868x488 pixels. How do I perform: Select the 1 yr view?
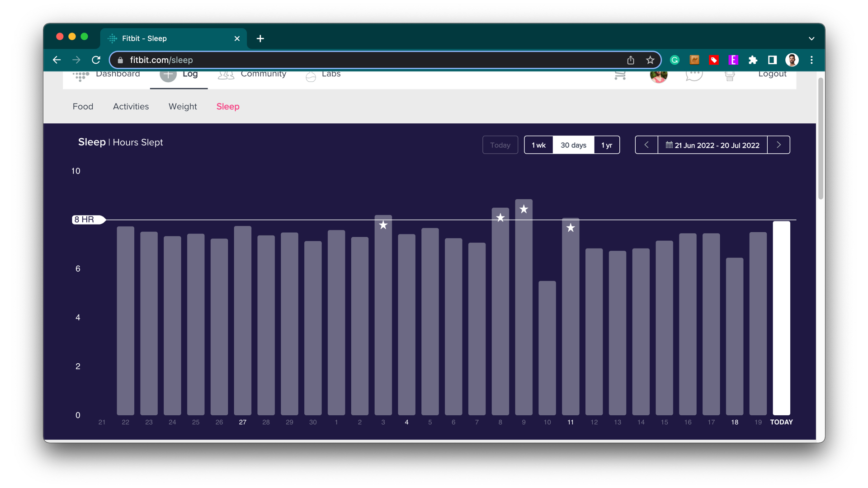point(607,145)
